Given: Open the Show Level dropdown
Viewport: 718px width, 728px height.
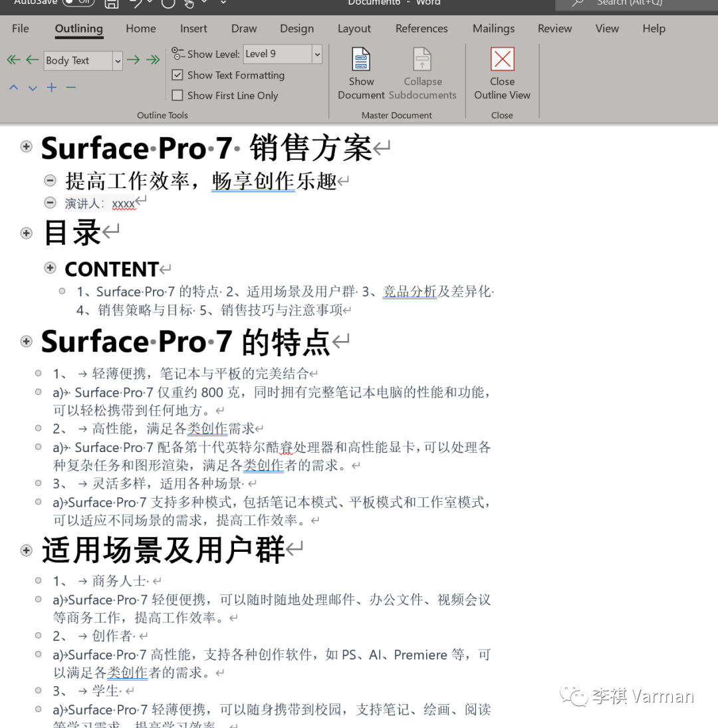Looking at the screenshot, I should tap(316, 54).
